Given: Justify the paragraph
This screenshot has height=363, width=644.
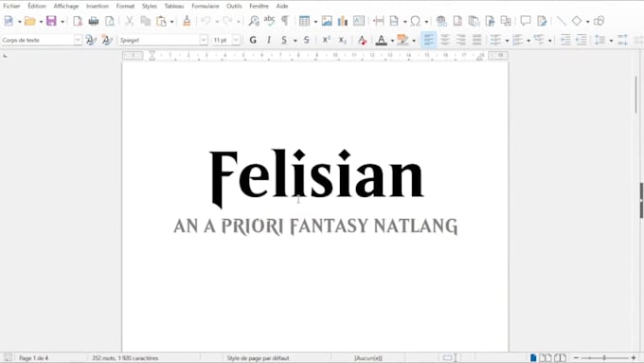Looking at the screenshot, I should click(476, 40).
